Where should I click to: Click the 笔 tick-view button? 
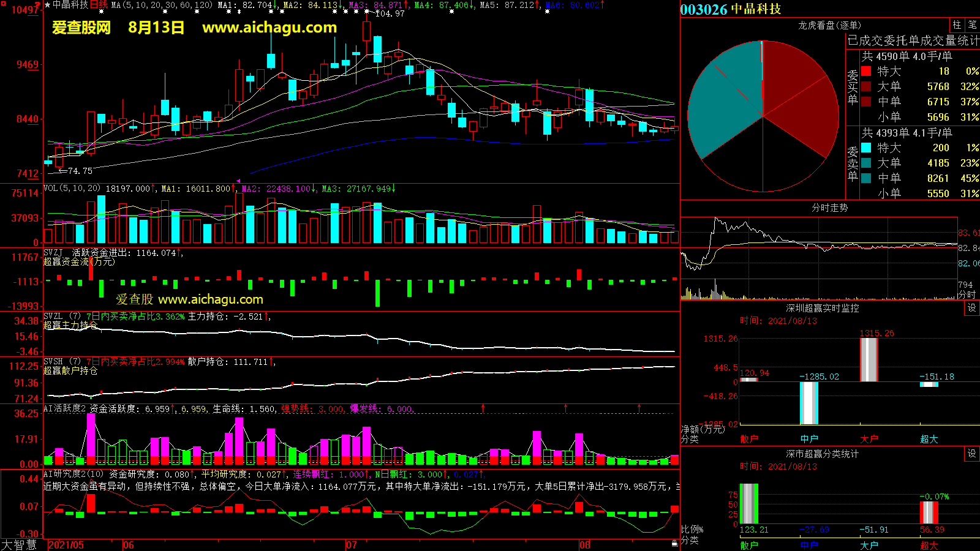972,24
